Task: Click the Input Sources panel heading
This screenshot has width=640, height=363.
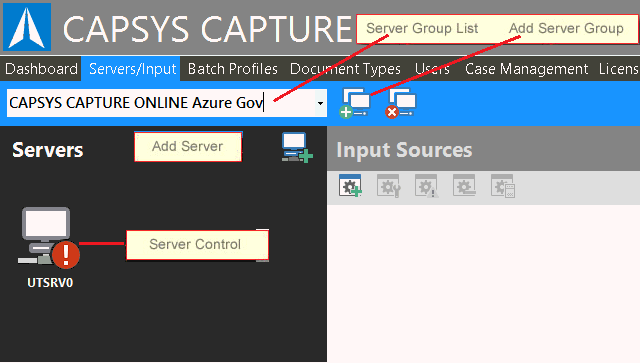Action: pos(404,150)
